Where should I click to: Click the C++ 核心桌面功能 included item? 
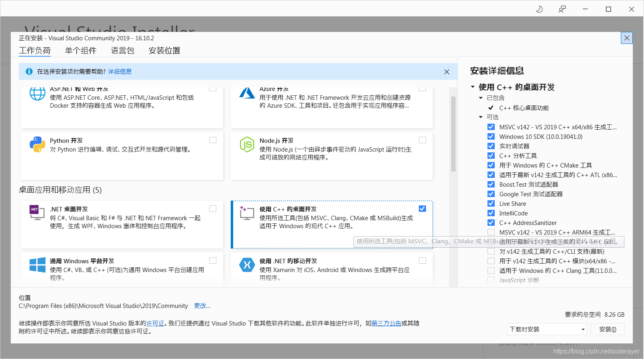[524, 108]
